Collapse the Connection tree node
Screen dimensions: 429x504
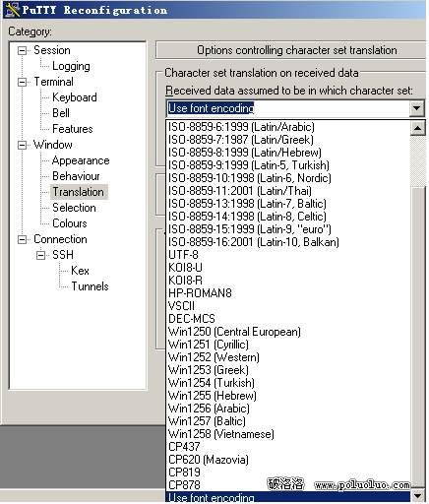click(x=22, y=239)
